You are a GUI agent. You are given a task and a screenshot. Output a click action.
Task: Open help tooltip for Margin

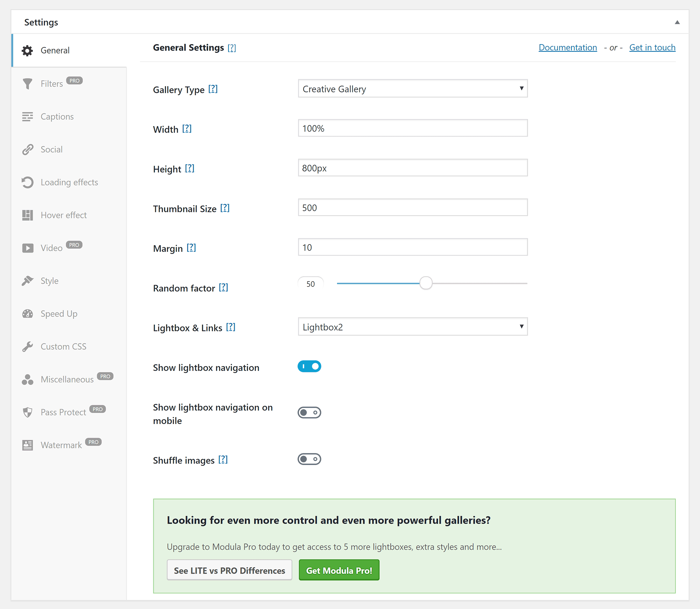pos(191,248)
